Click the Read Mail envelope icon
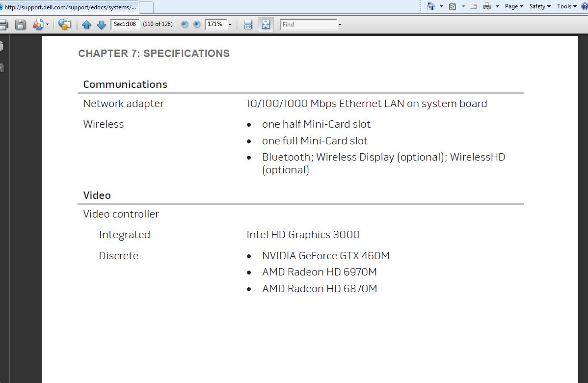Screen dimensions: 588x383 tap(473, 6)
